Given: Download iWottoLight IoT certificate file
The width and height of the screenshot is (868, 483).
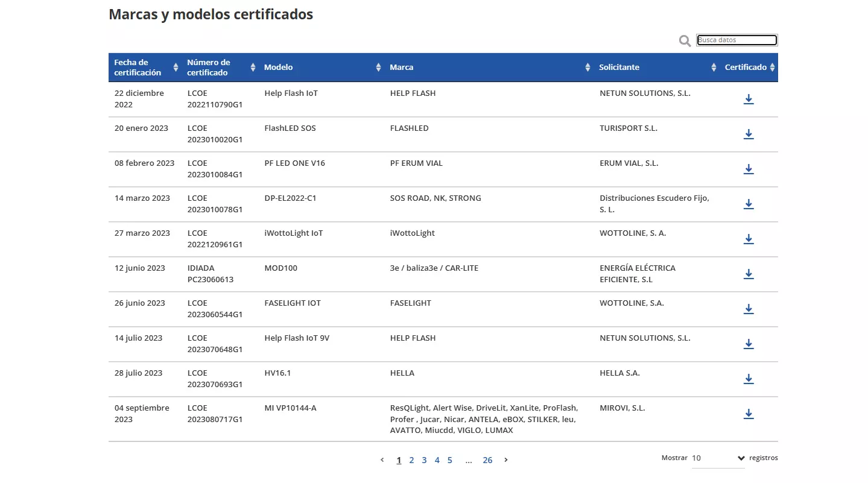Looking at the screenshot, I should [x=748, y=239].
